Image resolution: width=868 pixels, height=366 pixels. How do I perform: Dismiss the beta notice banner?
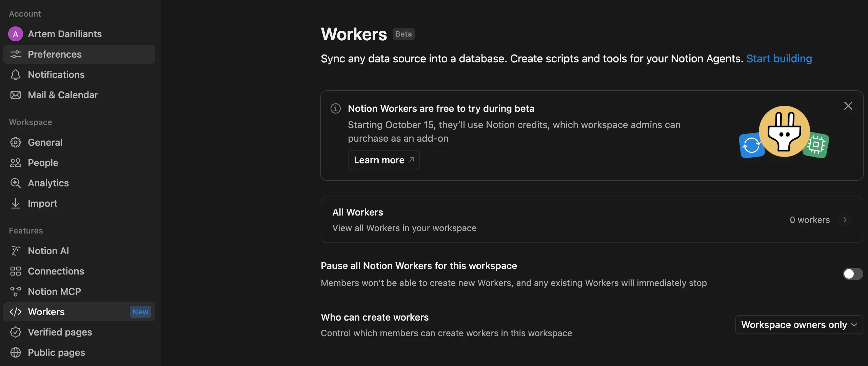848,106
